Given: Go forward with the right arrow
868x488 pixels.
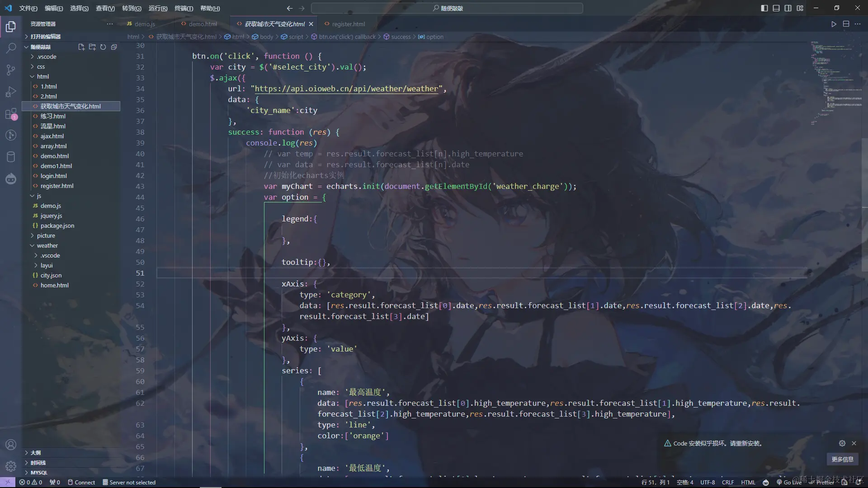Looking at the screenshot, I should click(x=302, y=8).
